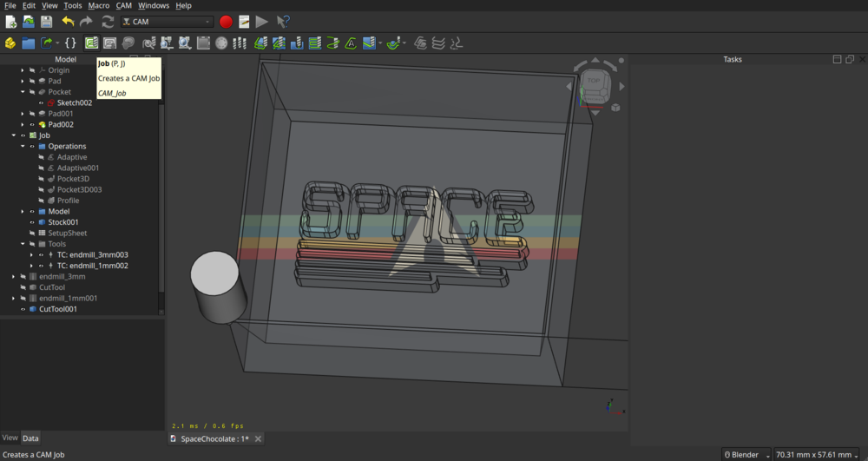The width and height of the screenshot is (868, 461).
Task: Click the yellow blocks Part icon
Action: coord(10,43)
